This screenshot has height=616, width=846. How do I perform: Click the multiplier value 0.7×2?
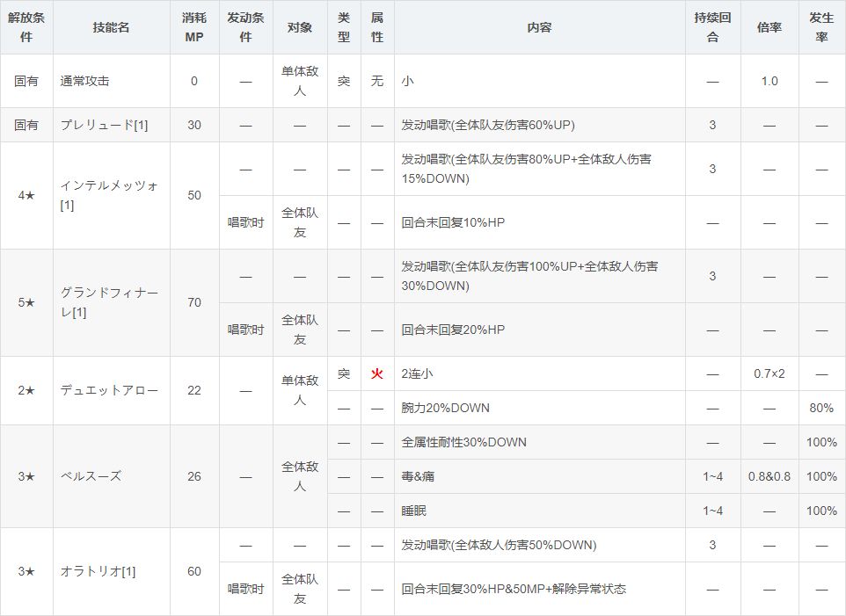point(769,373)
